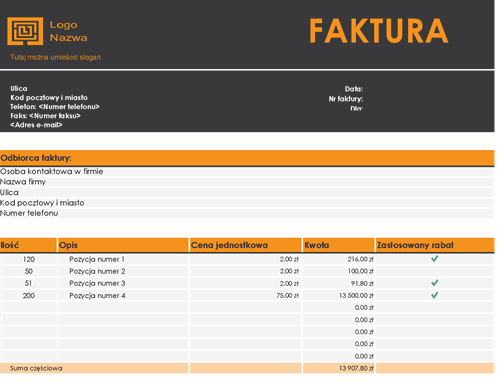Select Pozycja numer 2 cell
The width and height of the screenshot is (498, 382).
(123, 271)
